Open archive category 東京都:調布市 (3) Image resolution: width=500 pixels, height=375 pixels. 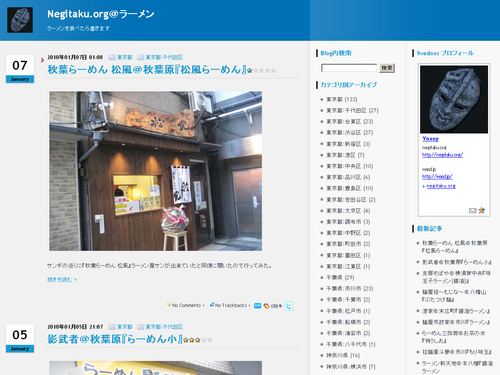pyautogui.click(x=348, y=222)
